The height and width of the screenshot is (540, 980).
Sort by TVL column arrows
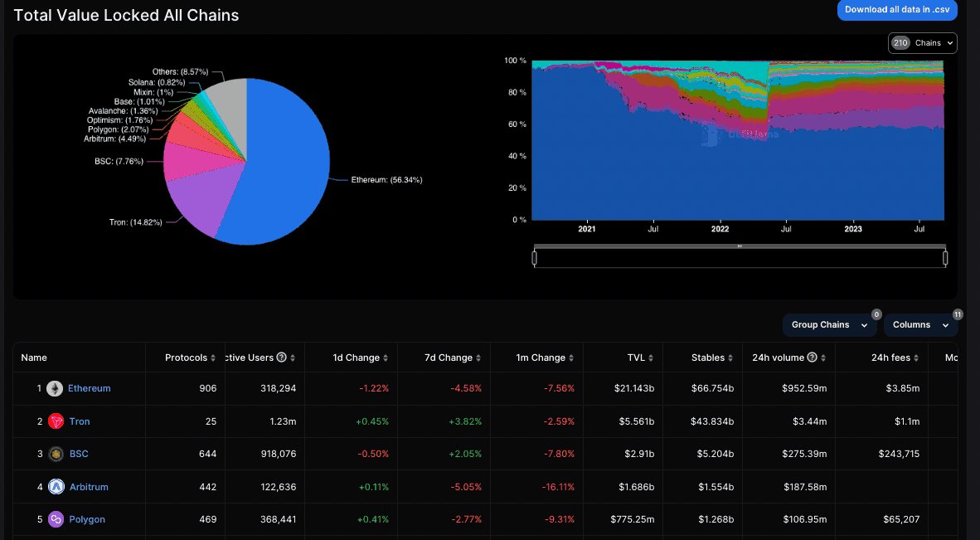651,358
